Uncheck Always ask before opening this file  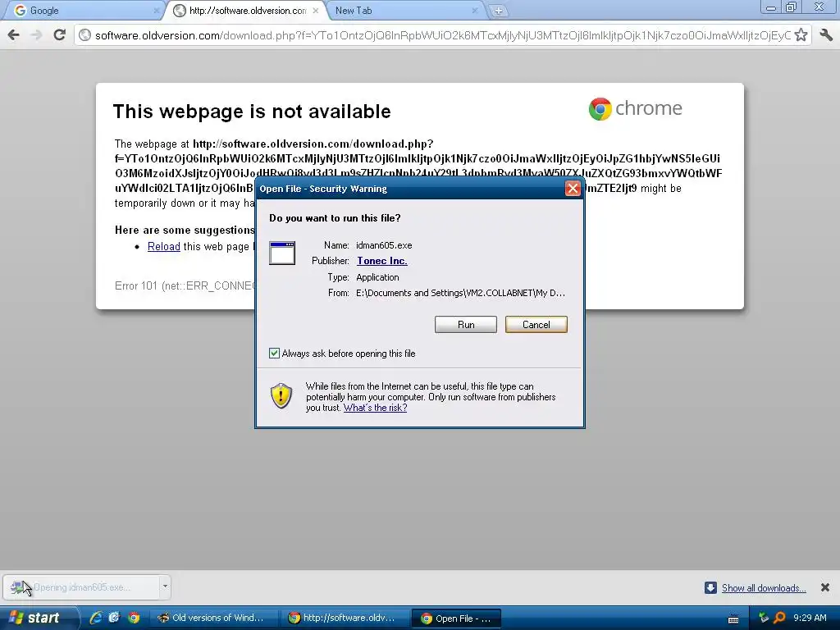274,353
